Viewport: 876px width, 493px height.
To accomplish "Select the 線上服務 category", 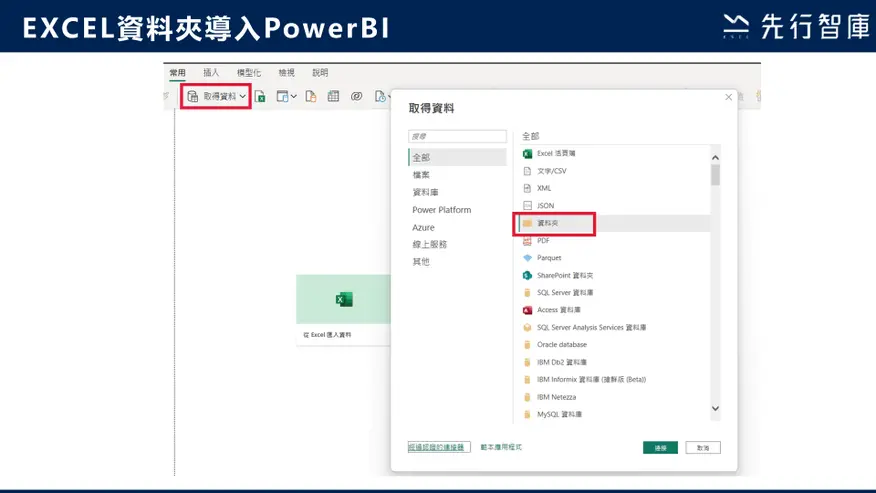I will click(x=430, y=244).
